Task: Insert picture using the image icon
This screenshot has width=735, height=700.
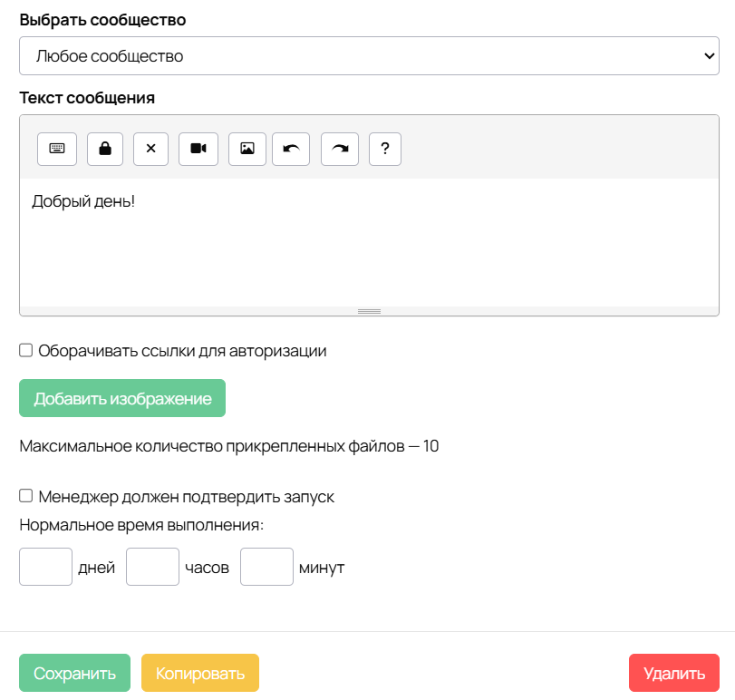Action: [247, 149]
